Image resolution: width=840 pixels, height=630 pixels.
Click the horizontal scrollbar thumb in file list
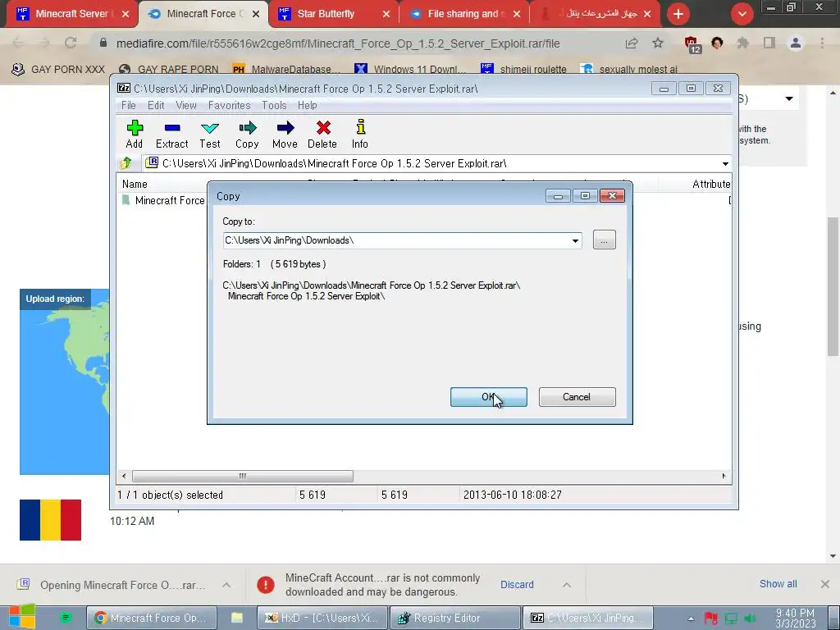pos(243,477)
